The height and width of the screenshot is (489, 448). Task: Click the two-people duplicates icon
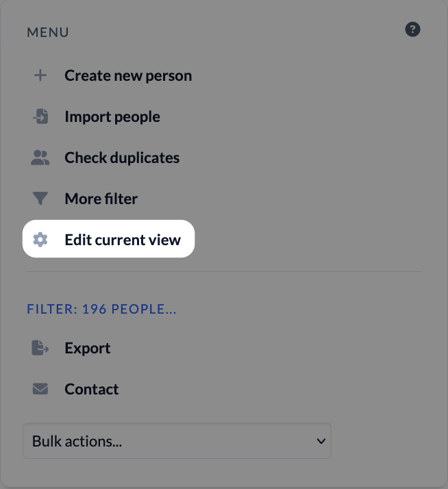pyautogui.click(x=40, y=158)
